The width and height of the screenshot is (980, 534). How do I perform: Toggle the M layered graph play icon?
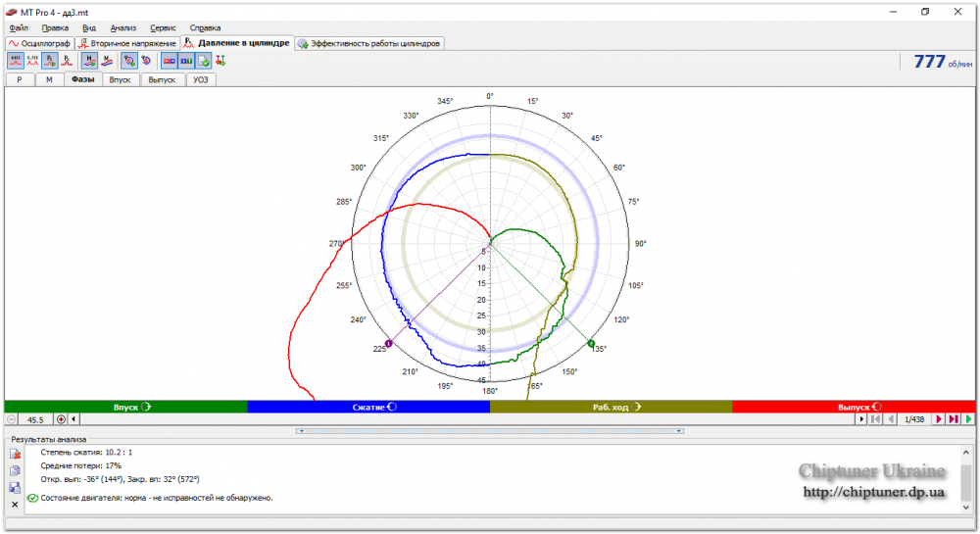[x=90, y=61]
